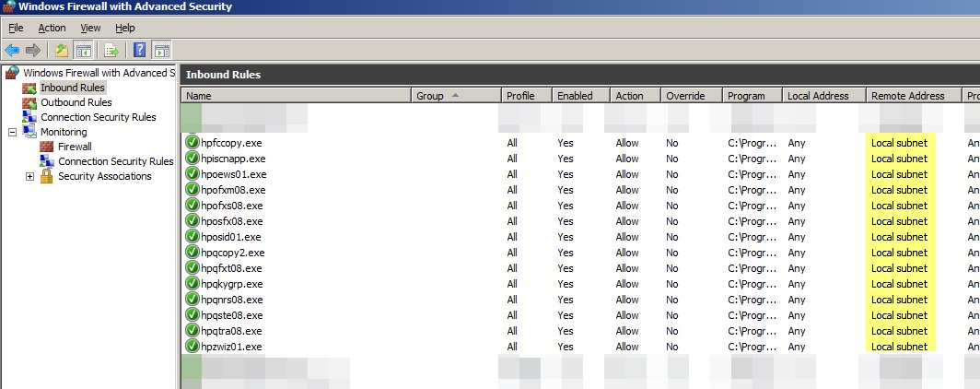The height and width of the screenshot is (389, 980).
Task: Select Connection Security Rules under Monitoring
Action: pyautogui.click(x=116, y=161)
